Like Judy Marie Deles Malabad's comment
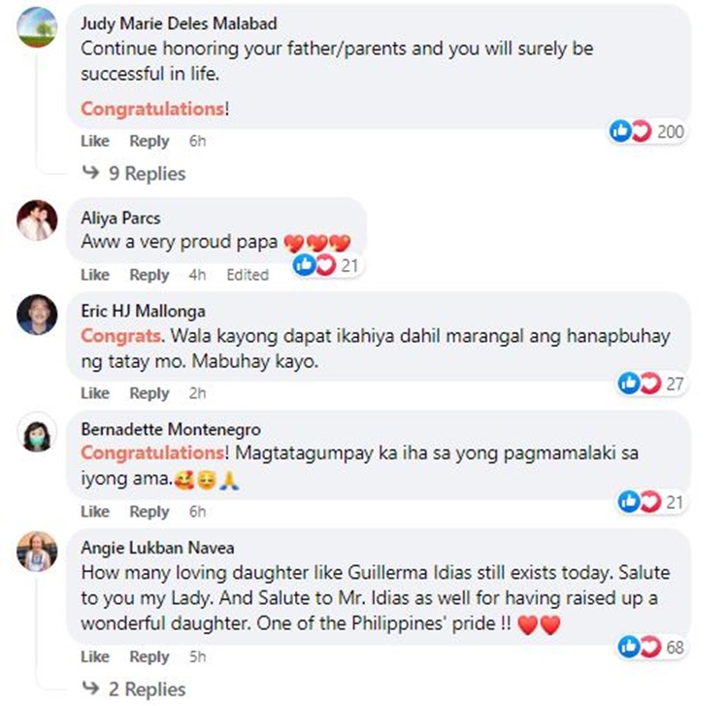The width and height of the screenshot is (728, 706). point(95,141)
